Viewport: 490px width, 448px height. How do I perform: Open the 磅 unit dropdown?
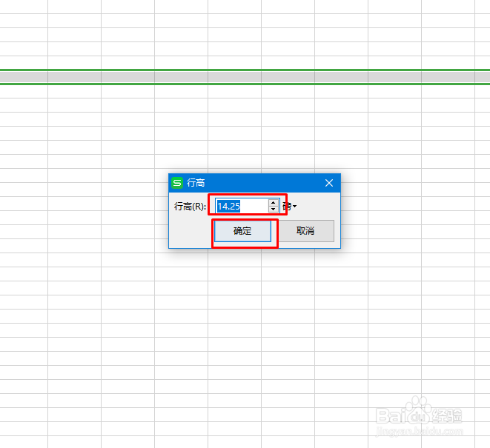point(290,206)
